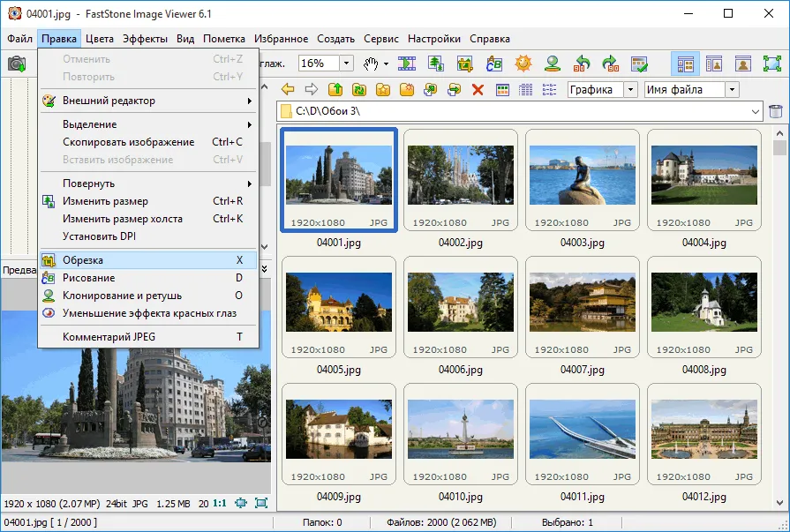Expand the Графика filter dropdown
790x532 pixels.
coord(630,90)
